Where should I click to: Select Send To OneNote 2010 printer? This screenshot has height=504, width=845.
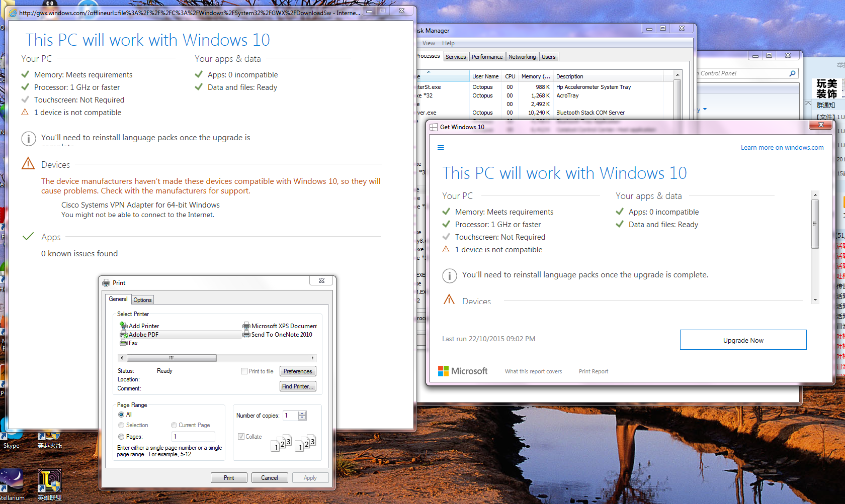click(x=278, y=335)
